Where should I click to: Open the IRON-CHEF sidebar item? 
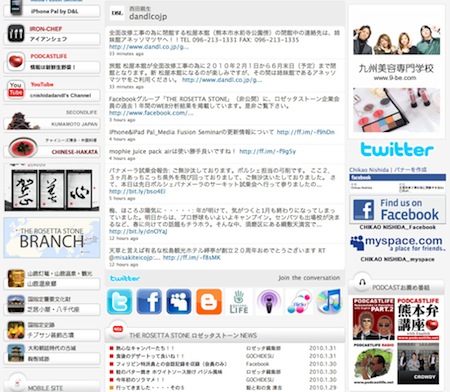point(52,34)
